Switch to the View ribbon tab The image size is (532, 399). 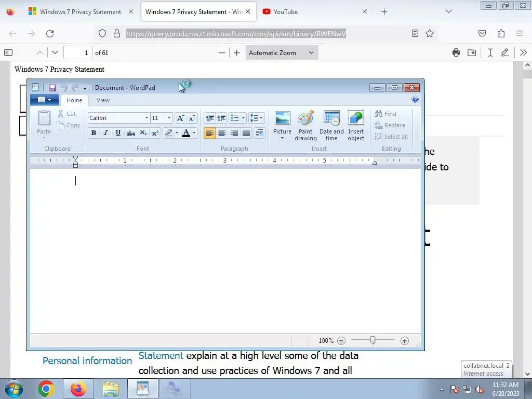[x=103, y=100]
